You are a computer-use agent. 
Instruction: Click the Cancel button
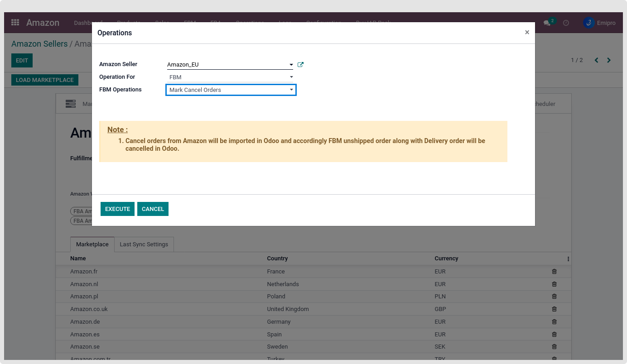[x=153, y=209]
